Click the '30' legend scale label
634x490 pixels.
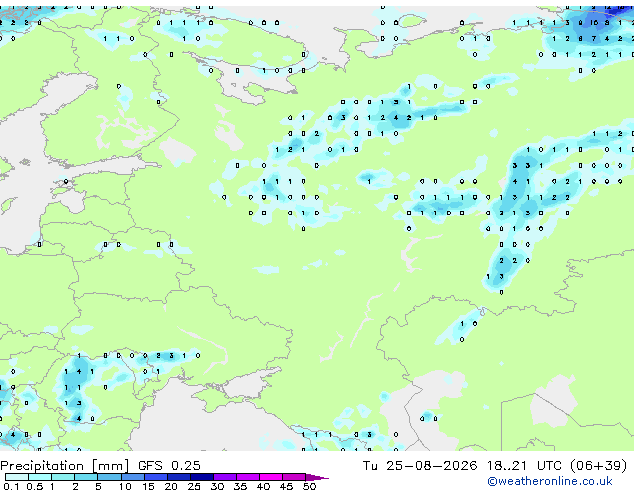point(217,486)
